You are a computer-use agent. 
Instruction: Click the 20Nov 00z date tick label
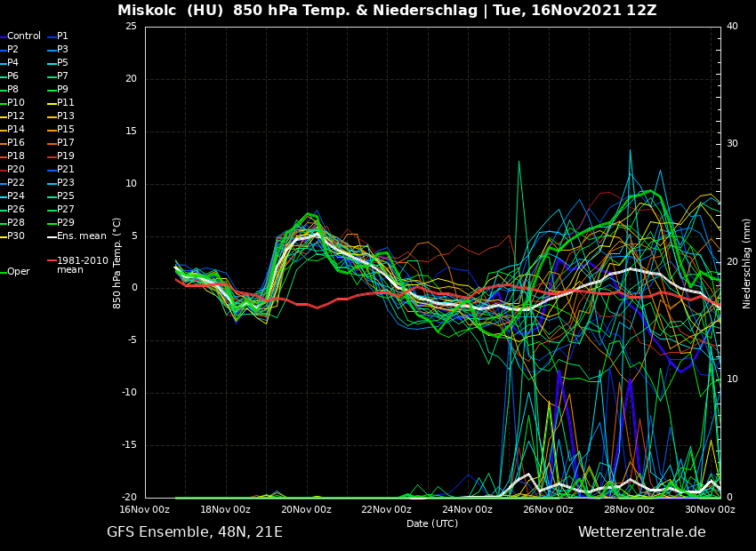tap(306, 510)
